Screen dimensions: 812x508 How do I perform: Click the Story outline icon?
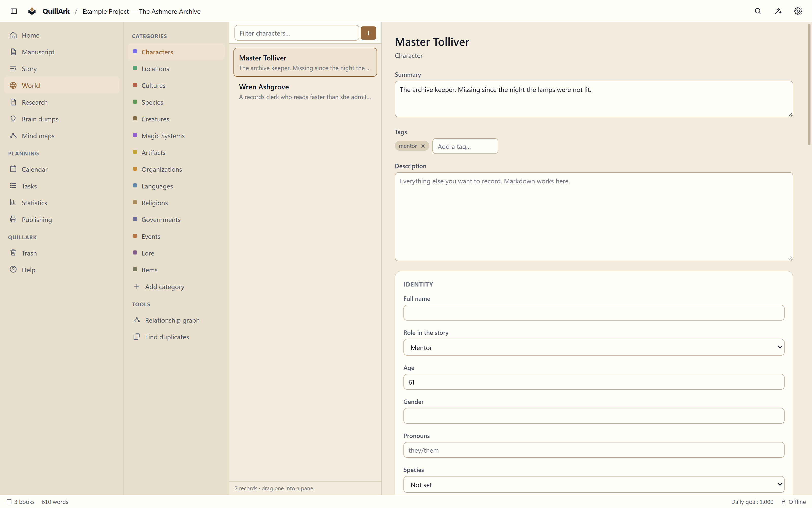[13, 69]
